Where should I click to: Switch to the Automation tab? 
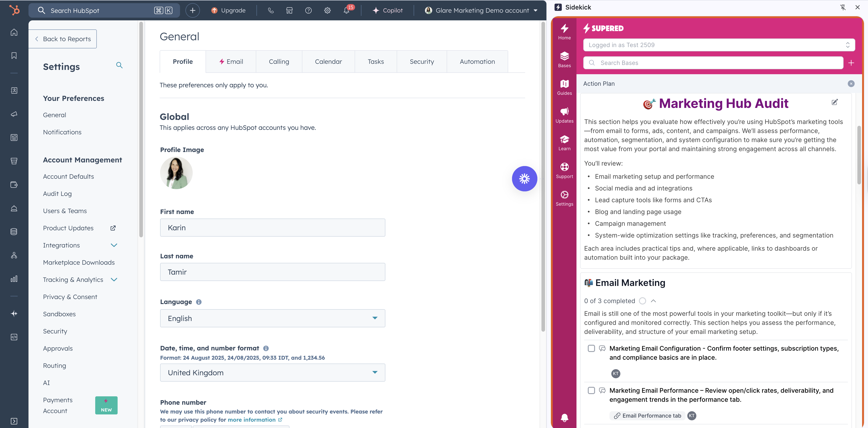point(477,62)
